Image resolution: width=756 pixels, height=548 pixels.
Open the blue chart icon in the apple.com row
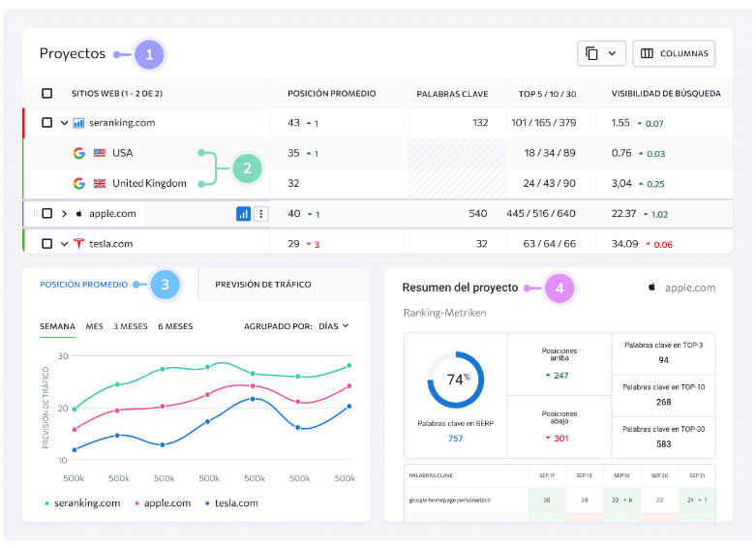pos(244,214)
